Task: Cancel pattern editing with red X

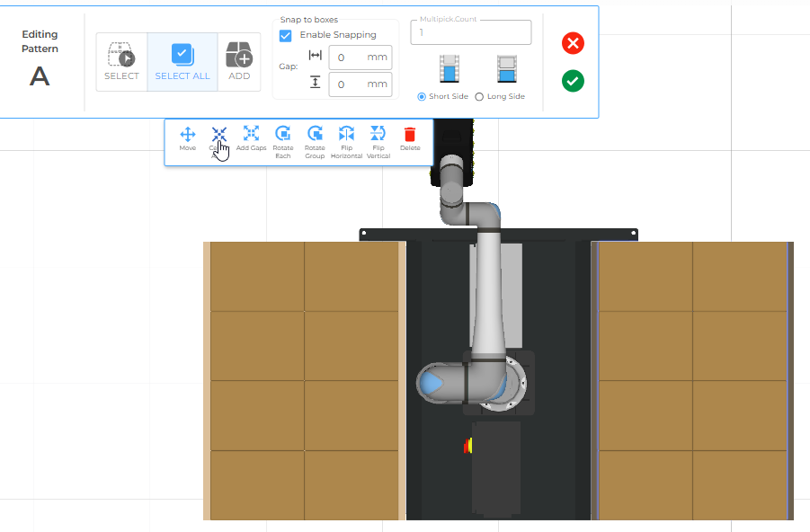Action: (x=573, y=43)
